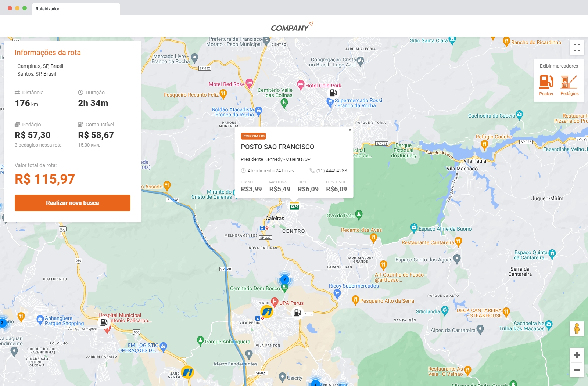Select the BR gas station marker
This screenshot has height=386, width=588.
[x=294, y=206]
